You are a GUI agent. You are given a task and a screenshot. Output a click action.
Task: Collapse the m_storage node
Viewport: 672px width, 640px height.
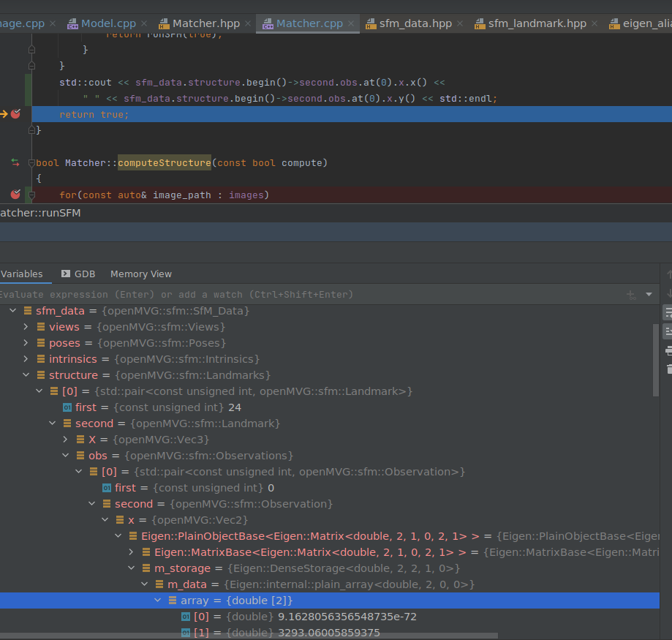point(131,568)
